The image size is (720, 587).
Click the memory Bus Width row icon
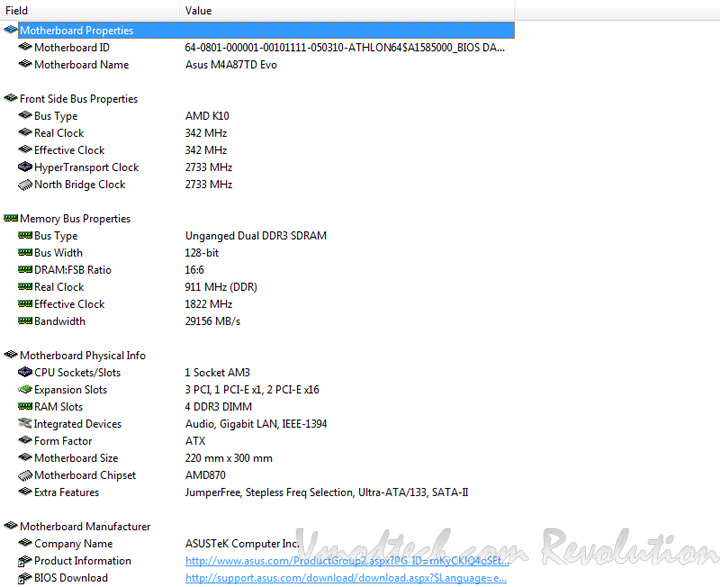click(25, 252)
